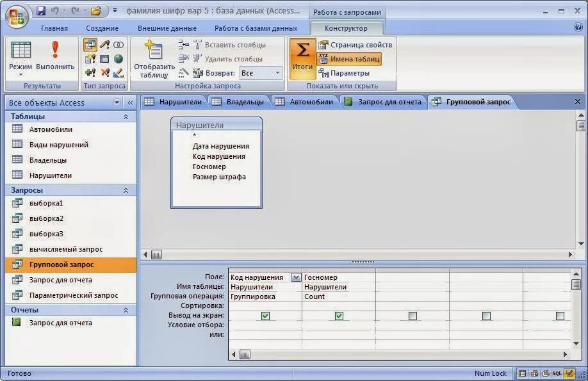Open the Код нарушения field dropdown arrow

pyautogui.click(x=296, y=277)
